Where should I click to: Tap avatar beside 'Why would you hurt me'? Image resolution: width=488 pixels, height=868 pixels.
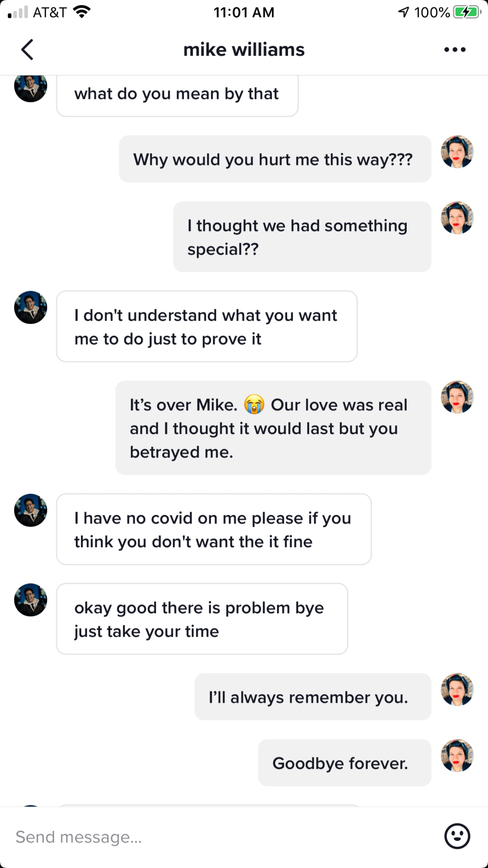(457, 152)
